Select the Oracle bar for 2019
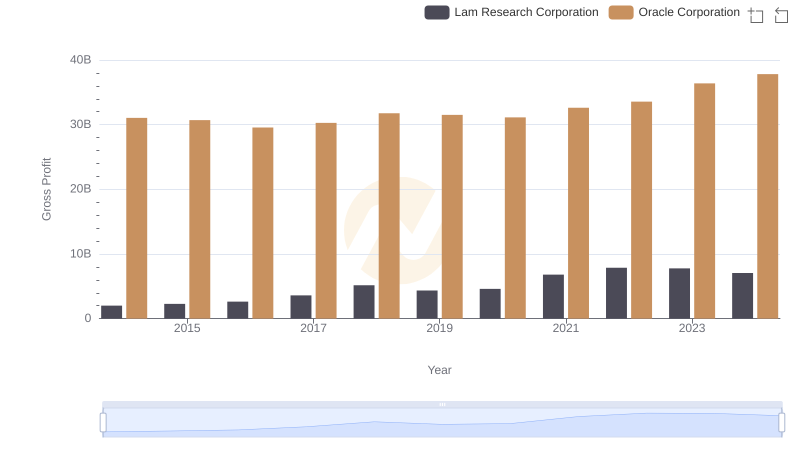The width and height of the screenshot is (800, 461). tap(452, 216)
